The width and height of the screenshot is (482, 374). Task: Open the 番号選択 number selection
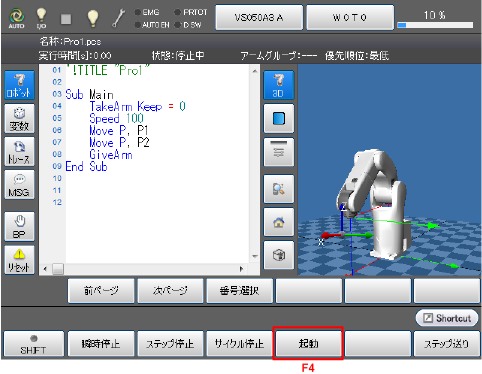pyautogui.click(x=239, y=291)
